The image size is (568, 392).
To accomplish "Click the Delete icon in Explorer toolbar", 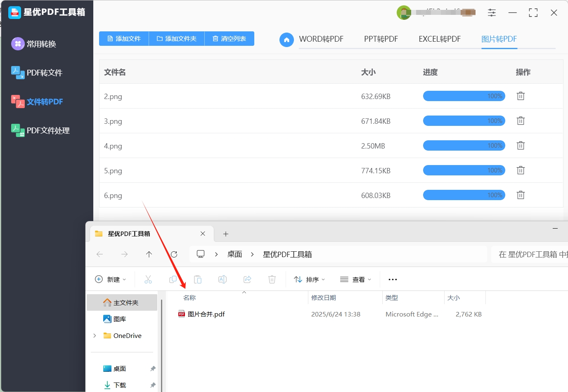I will (272, 279).
